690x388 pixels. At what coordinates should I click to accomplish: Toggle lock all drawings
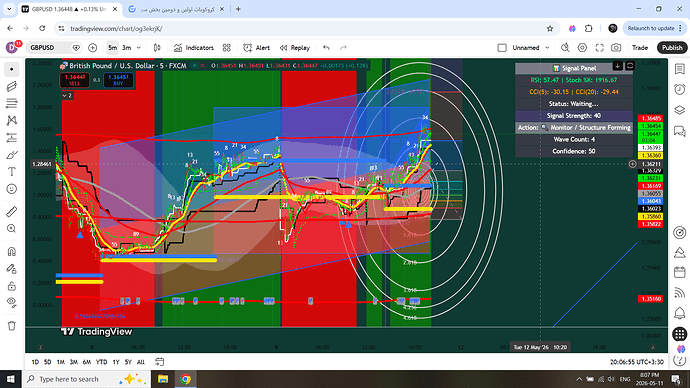(12, 286)
